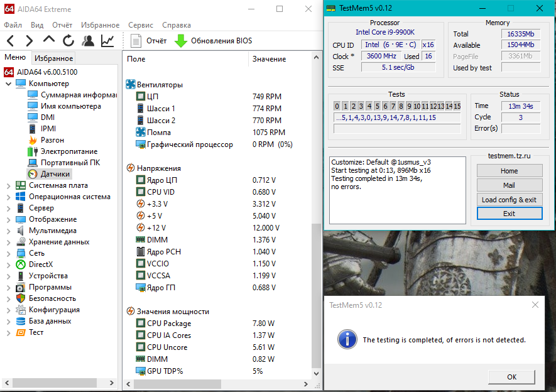The image size is (556, 392).
Task: Open the Вид menu
Action: click(37, 24)
